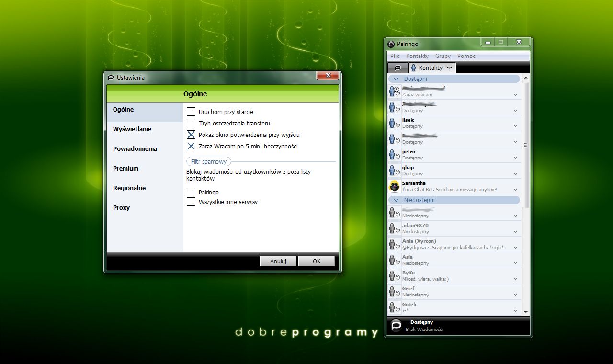Select Gutek contact name
The width and height of the screenshot is (613, 364).
click(409, 305)
